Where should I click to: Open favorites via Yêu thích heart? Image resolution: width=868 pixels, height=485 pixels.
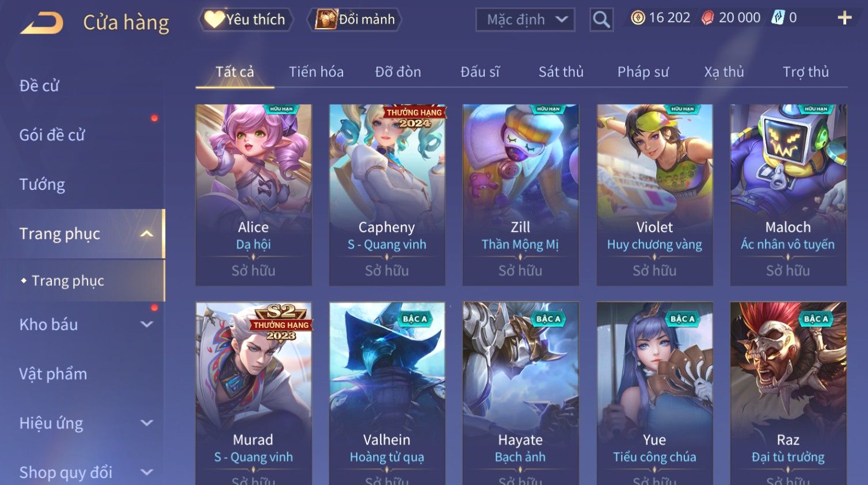click(246, 20)
